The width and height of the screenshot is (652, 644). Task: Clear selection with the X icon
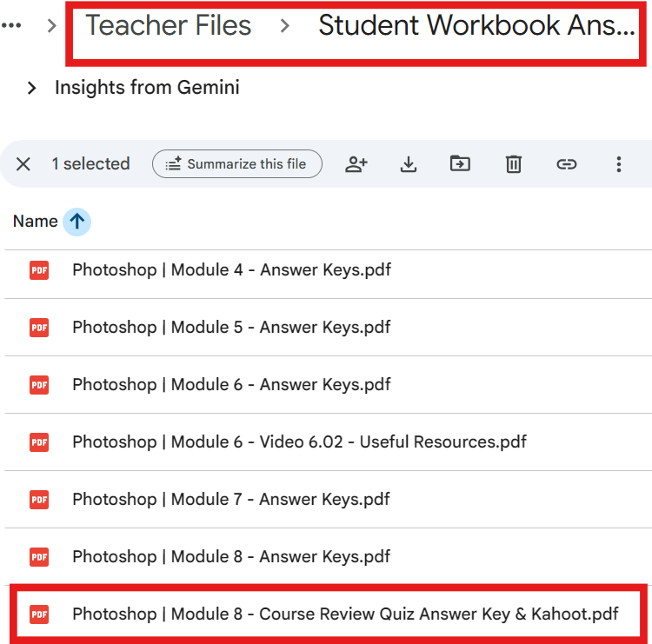(x=23, y=164)
